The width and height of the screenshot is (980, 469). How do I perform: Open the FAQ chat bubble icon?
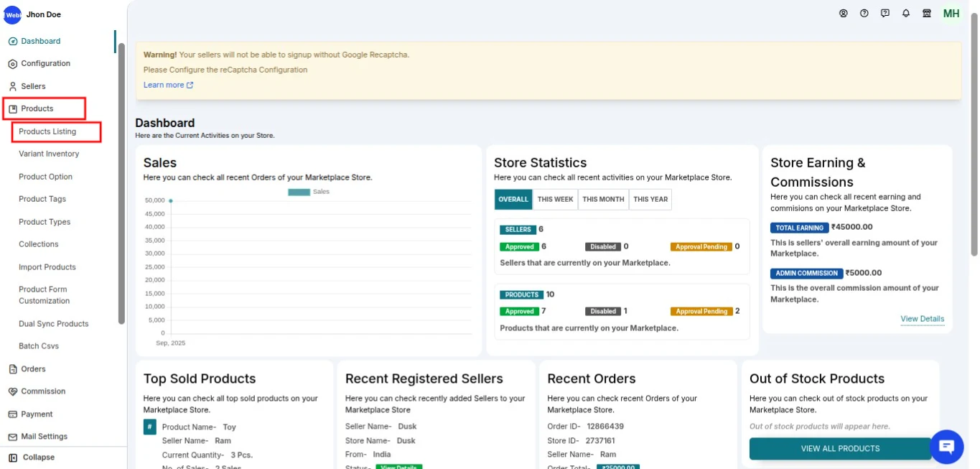[x=885, y=14]
